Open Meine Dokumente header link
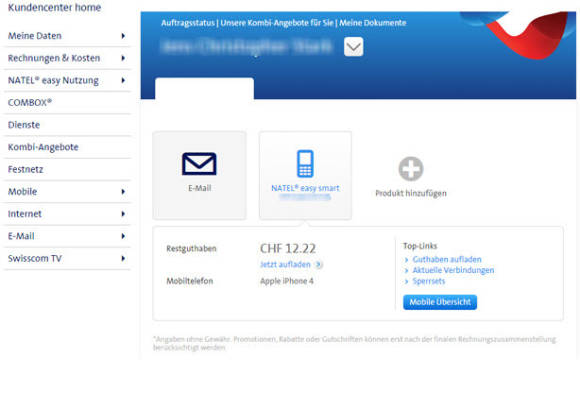The width and height of the screenshot is (580, 393). (373, 23)
